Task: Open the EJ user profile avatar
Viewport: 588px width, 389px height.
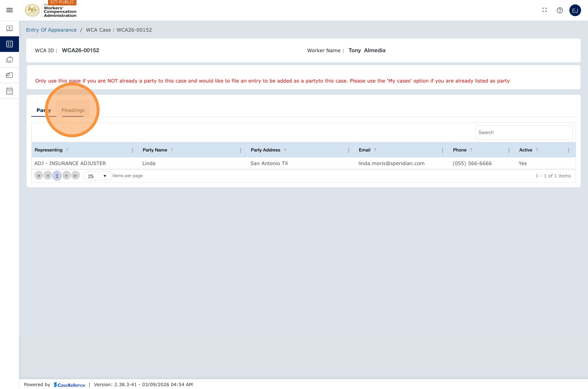Action: [x=575, y=10]
